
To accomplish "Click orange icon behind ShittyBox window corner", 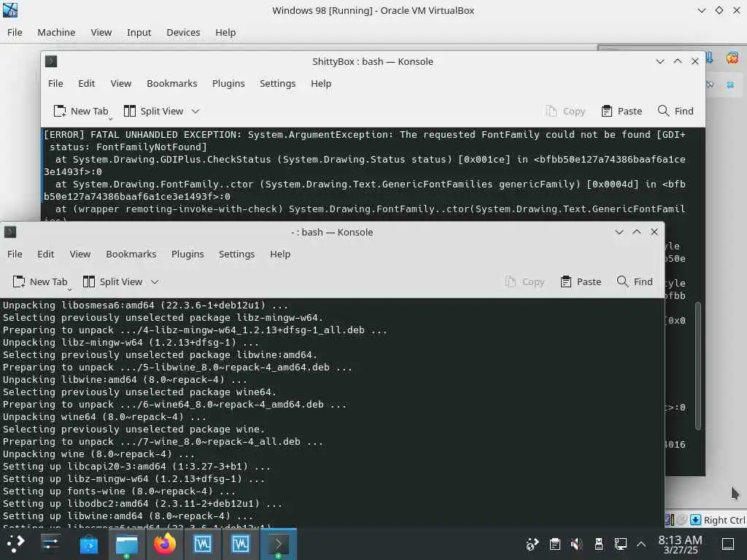I will [732, 58].
